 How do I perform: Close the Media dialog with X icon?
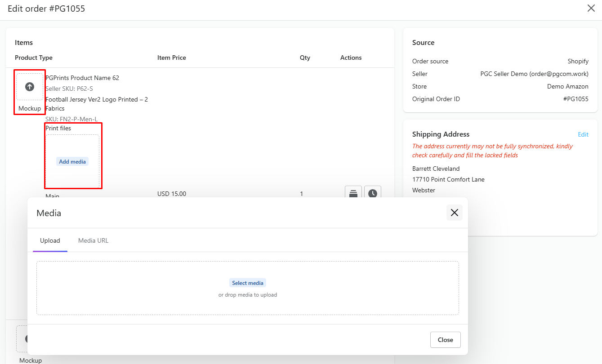click(454, 213)
